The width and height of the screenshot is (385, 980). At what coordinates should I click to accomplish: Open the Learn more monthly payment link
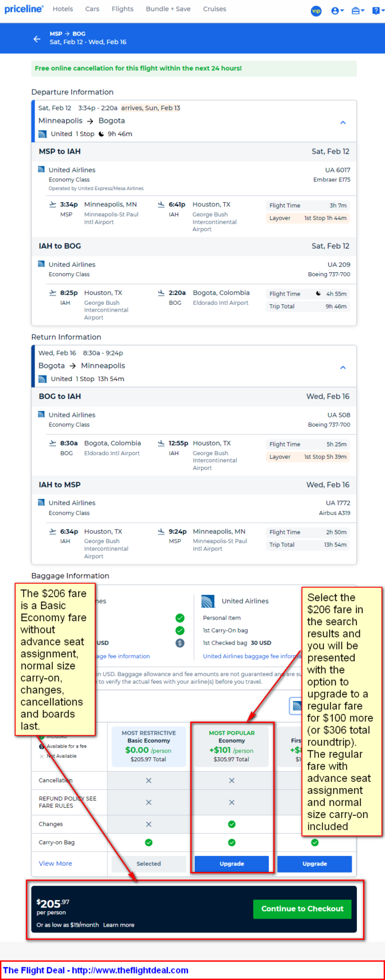click(118, 925)
